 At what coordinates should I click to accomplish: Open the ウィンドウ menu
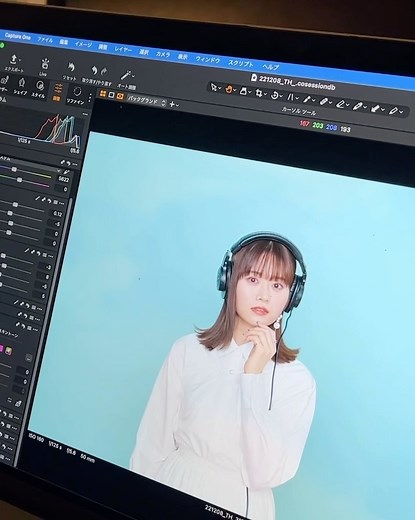(208, 60)
